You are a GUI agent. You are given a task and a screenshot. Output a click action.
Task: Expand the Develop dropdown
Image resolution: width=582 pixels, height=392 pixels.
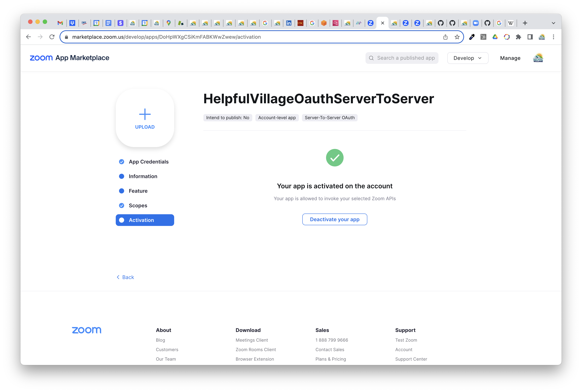pos(468,58)
